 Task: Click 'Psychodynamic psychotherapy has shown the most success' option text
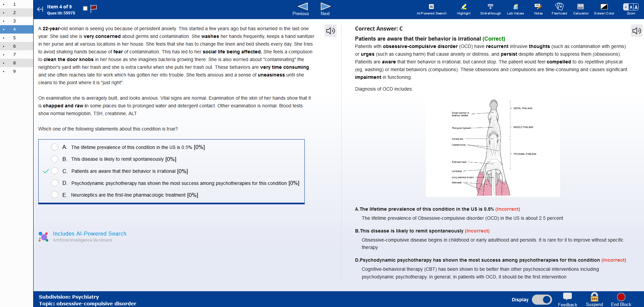[x=179, y=183]
